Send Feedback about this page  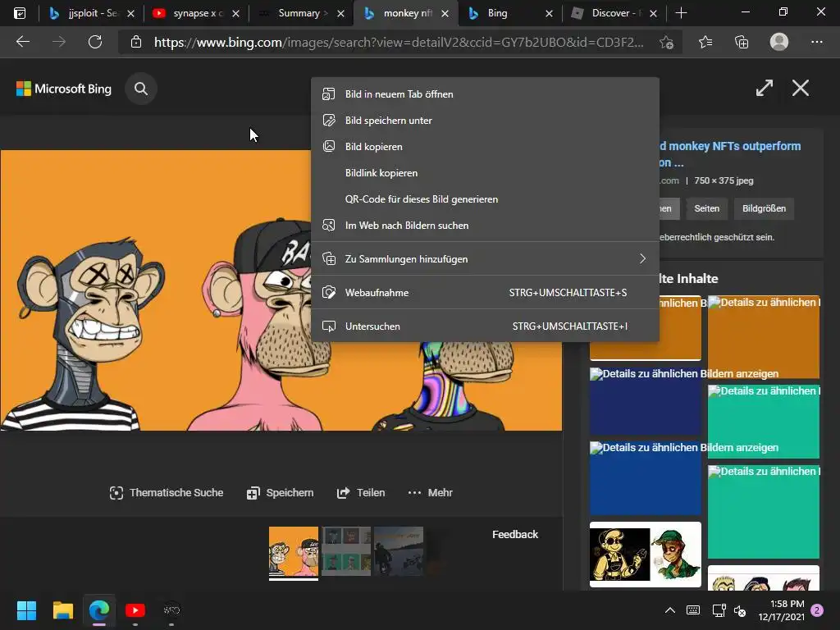click(x=515, y=534)
